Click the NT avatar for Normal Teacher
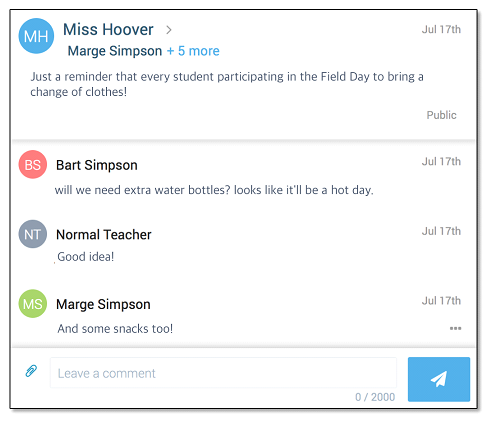This screenshot has width=499, height=424. 33,234
